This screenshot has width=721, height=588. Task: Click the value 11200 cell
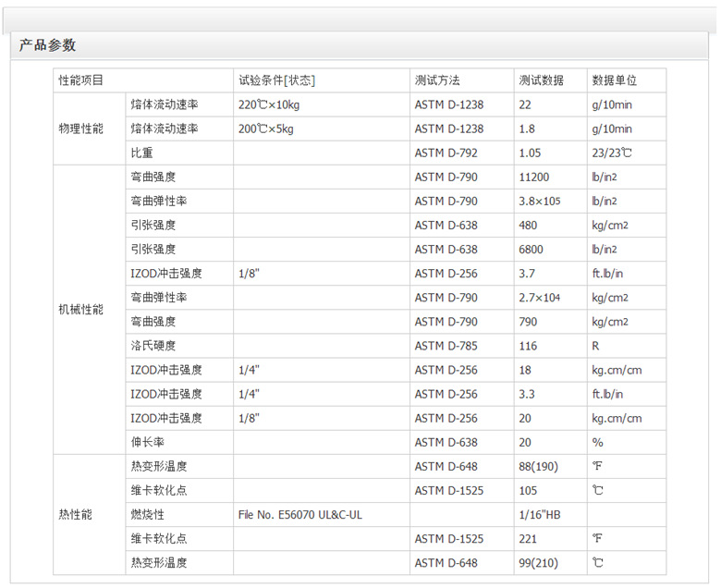pos(550,177)
